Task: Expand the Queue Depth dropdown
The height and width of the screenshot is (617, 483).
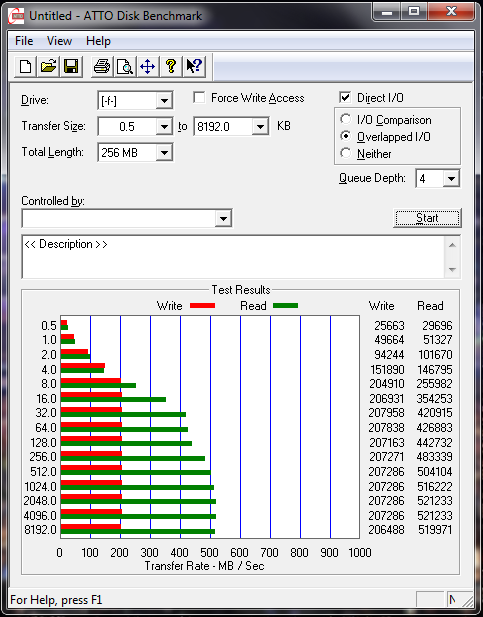Action: point(451,179)
